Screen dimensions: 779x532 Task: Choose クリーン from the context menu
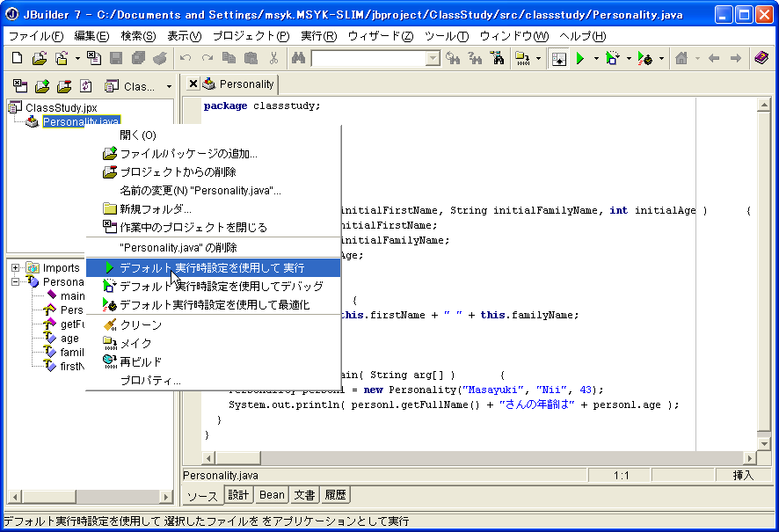[x=141, y=324]
